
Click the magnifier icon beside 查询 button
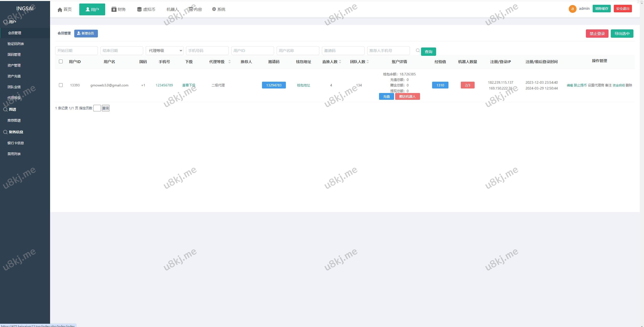418,51
